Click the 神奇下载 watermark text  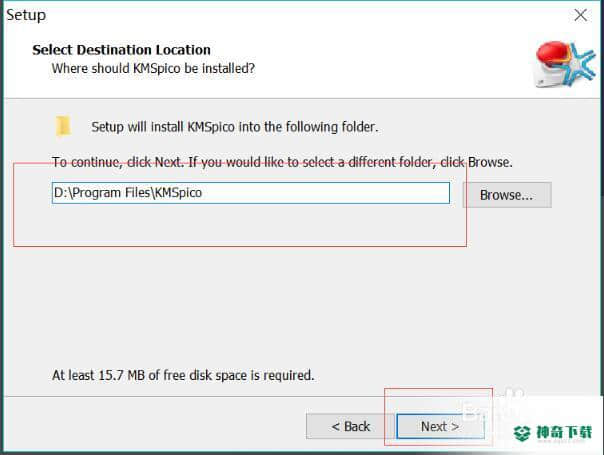coord(564,432)
